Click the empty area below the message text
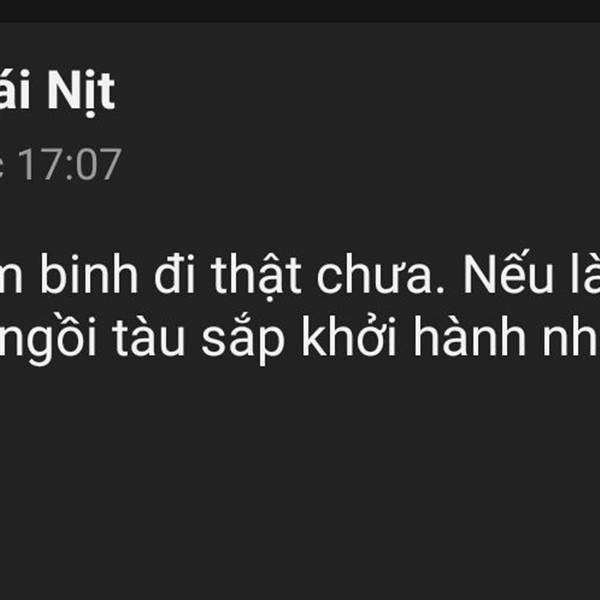 coord(300,482)
